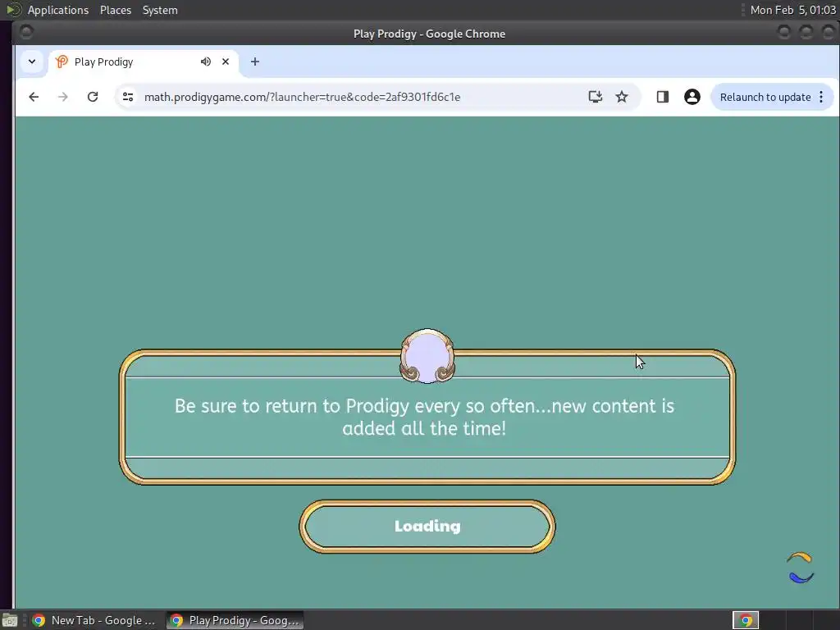840x630 pixels.
Task: Click the Loading button
Action: (427, 527)
